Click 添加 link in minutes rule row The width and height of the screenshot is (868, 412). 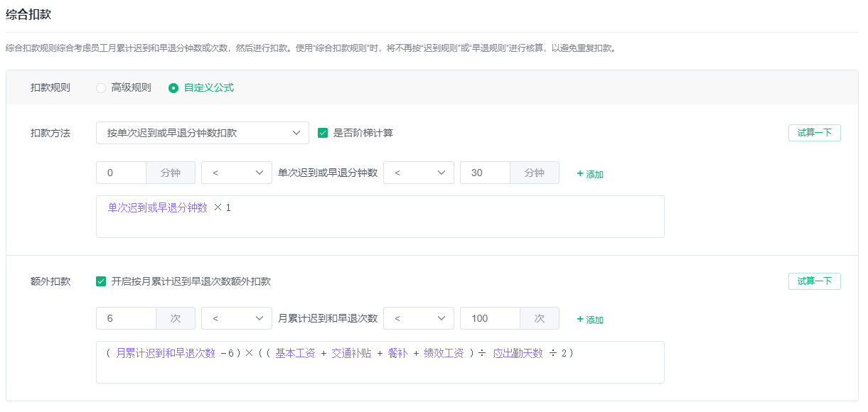(x=590, y=174)
